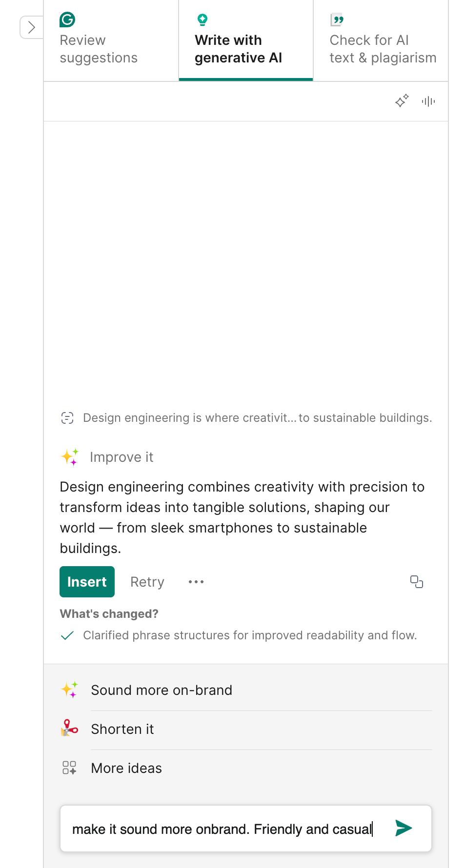Select the voice tone icon in the toolbar
The height and width of the screenshot is (868, 465).
point(427,101)
